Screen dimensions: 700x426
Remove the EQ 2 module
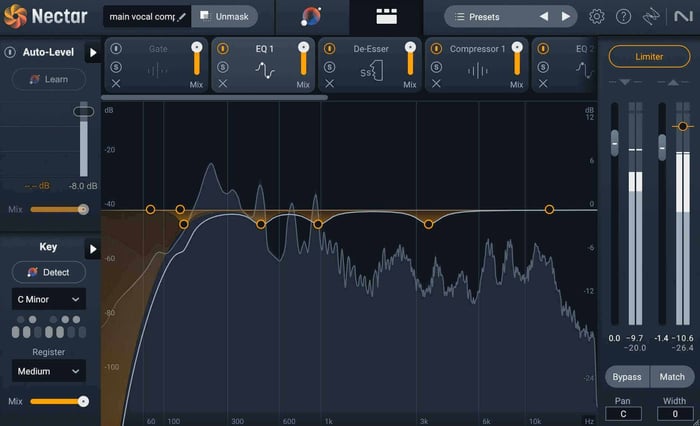pyautogui.click(x=543, y=84)
